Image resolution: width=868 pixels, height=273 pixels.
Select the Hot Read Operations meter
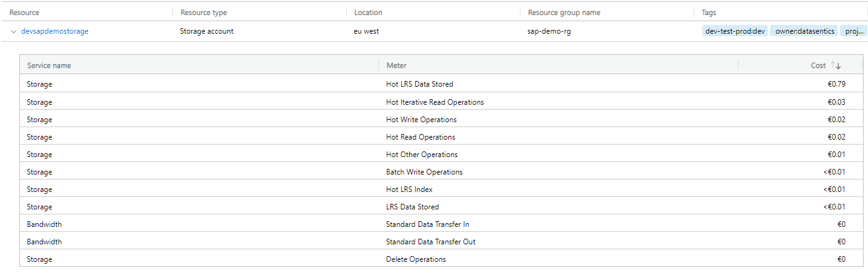point(421,136)
